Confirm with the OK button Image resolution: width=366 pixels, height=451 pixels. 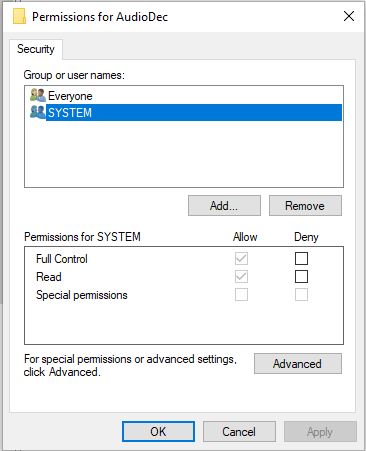click(x=158, y=432)
